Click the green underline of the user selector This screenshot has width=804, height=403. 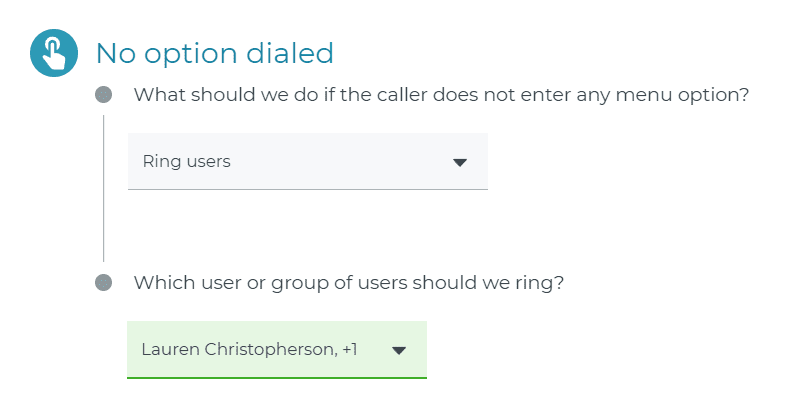pyautogui.click(x=277, y=377)
